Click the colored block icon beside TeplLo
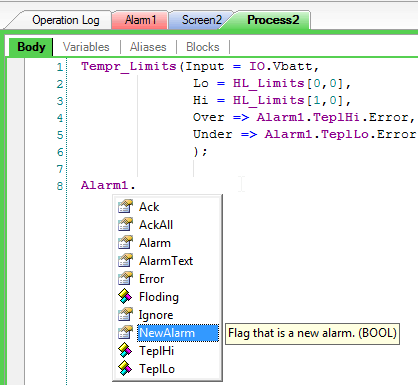Viewport: 418px width, 385px height. pyautogui.click(x=125, y=369)
